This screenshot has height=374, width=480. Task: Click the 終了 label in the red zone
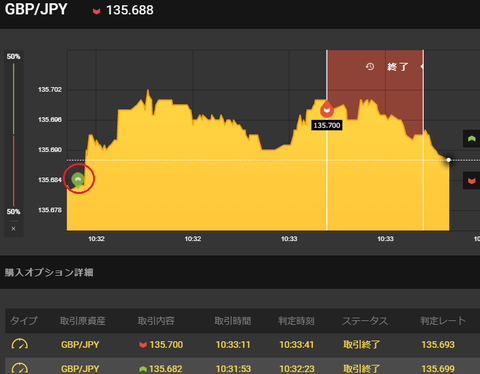click(x=398, y=67)
